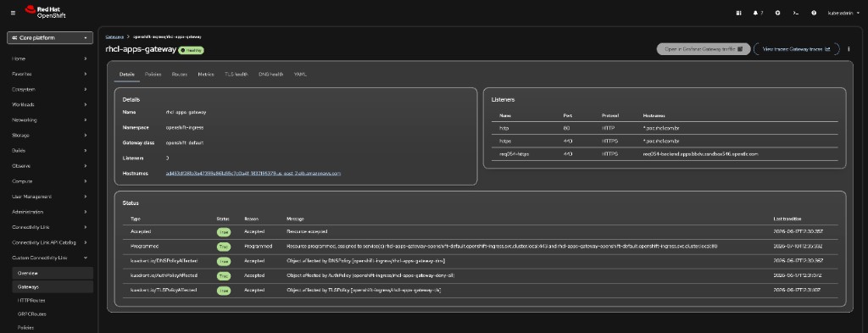Click the req054-backend hostname cell

pyautogui.click(x=700, y=153)
